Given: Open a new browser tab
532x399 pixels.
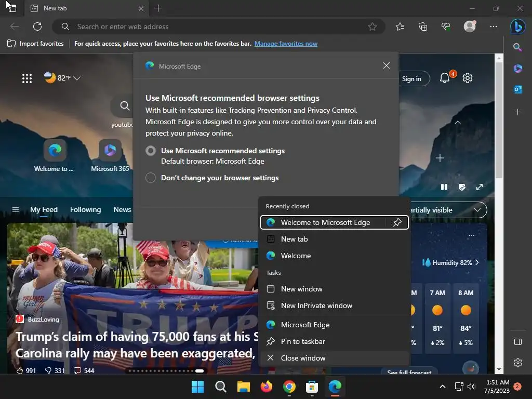Looking at the screenshot, I should click(x=158, y=8).
